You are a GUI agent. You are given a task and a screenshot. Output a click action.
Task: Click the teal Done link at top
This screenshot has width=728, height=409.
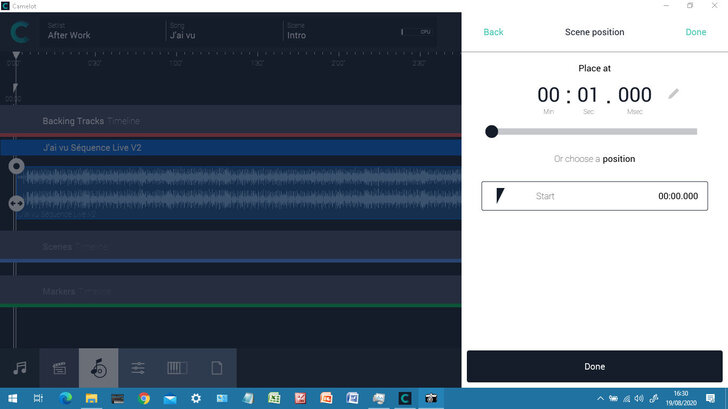pos(696,32)
